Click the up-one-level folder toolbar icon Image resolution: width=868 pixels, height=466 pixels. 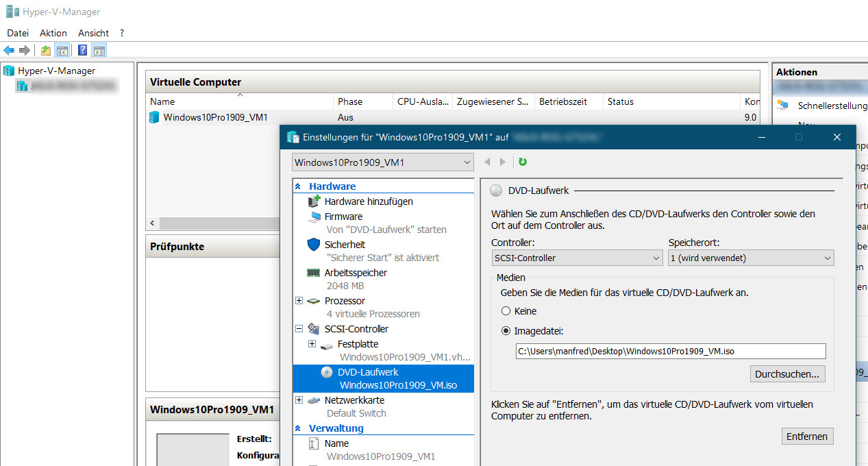pos(45,50)
